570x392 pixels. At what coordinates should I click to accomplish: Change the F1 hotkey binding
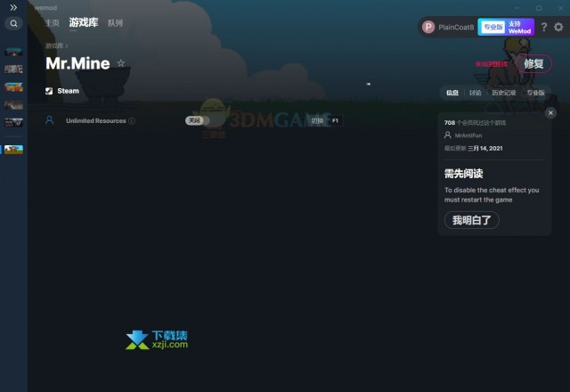point(335,121)
